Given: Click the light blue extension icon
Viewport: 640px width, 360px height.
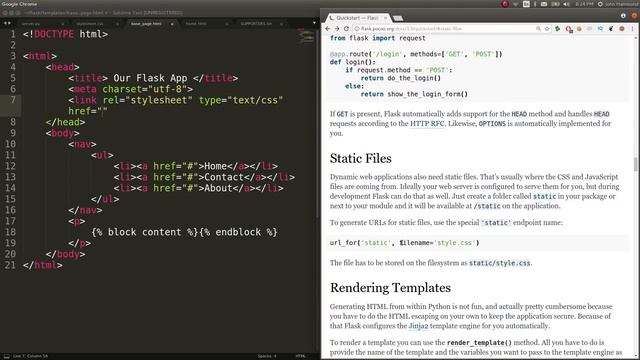Looking at the screenshot, I should click(600, 29).
